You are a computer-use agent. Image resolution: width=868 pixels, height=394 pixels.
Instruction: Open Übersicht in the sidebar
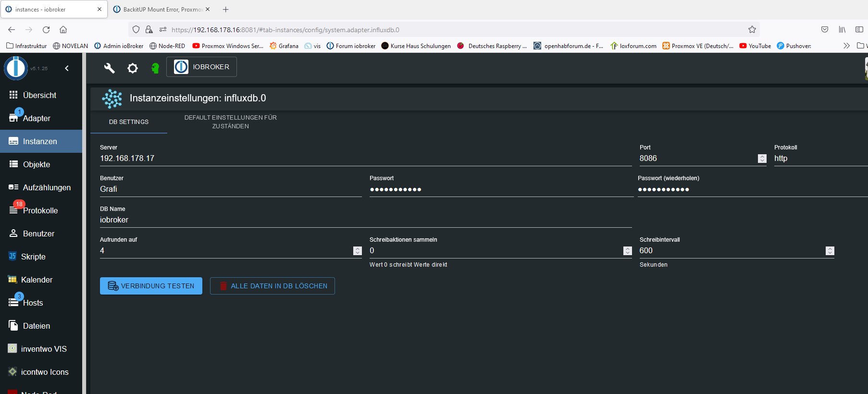[x=41, y=95]
